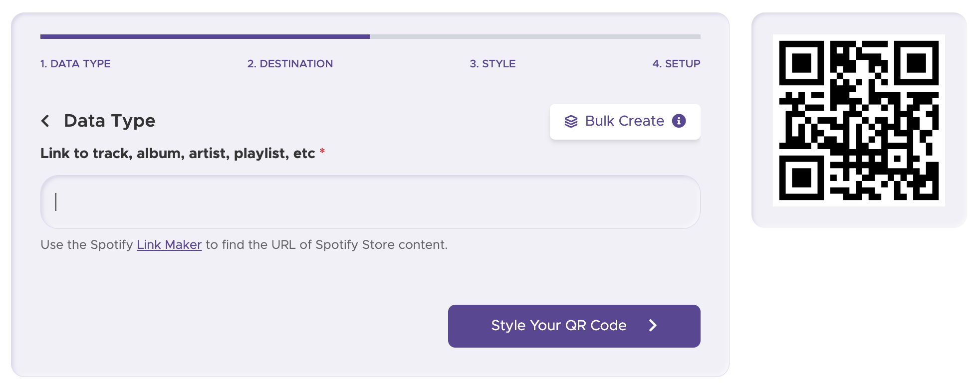
Task: Click the 'Link to track, album, artist' label
Action: point(178,153)
